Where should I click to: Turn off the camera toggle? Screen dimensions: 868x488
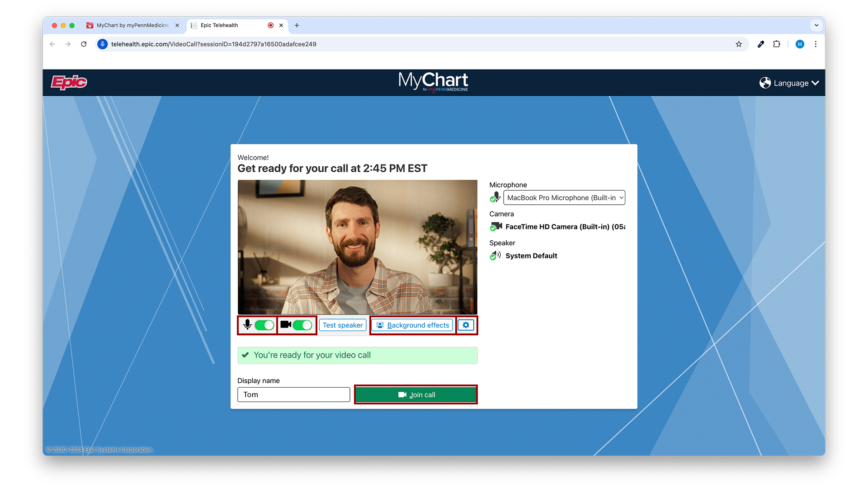click(302, 325)
